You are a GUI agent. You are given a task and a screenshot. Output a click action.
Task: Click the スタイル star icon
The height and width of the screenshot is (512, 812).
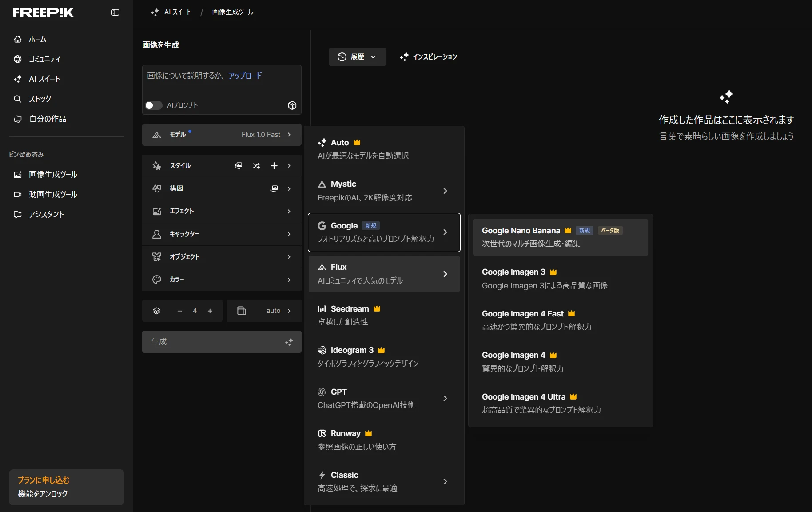(157, 166)
